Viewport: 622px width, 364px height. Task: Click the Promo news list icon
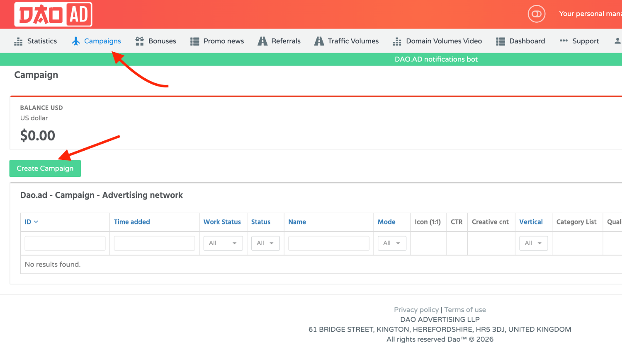coord(194,41)
